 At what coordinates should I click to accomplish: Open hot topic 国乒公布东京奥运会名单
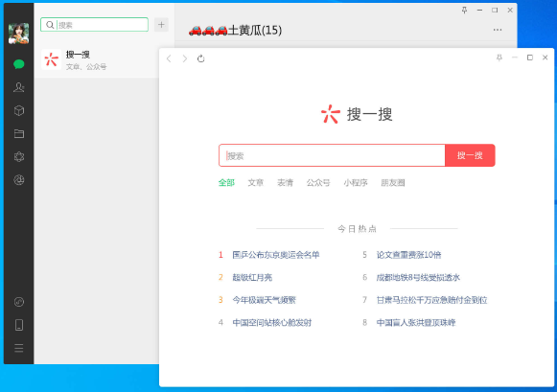tap(276, 255)
